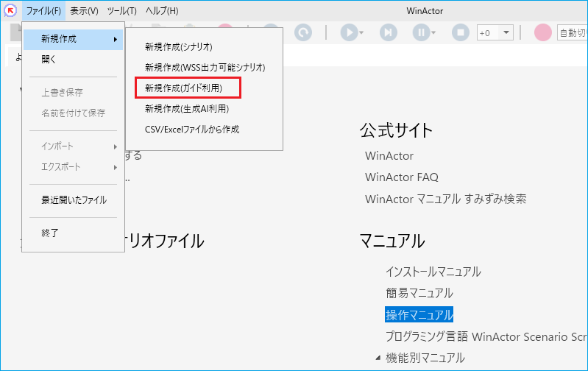Viewport: 588px width, 371px height.
Task: Click the circular redo arrow icon
Action: 303,32
